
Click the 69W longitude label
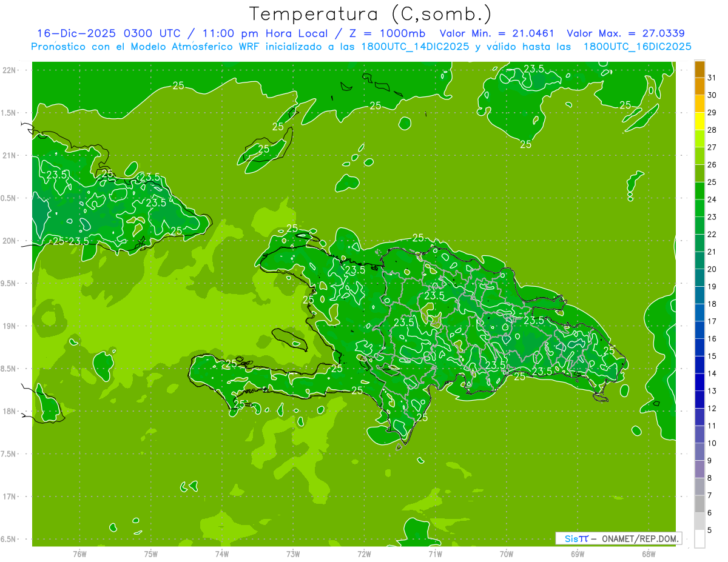tap(578, 554)
